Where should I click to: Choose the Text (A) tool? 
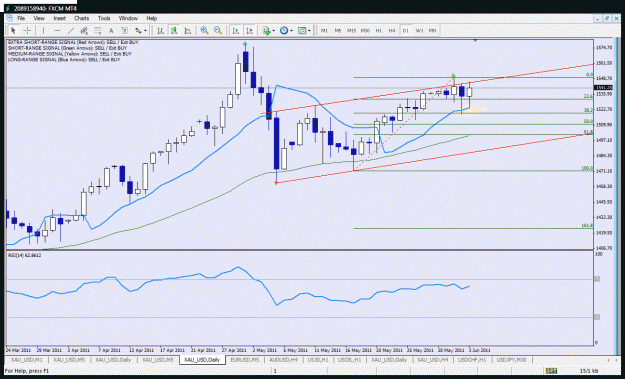pyautogui.click(x=111, y=31)
